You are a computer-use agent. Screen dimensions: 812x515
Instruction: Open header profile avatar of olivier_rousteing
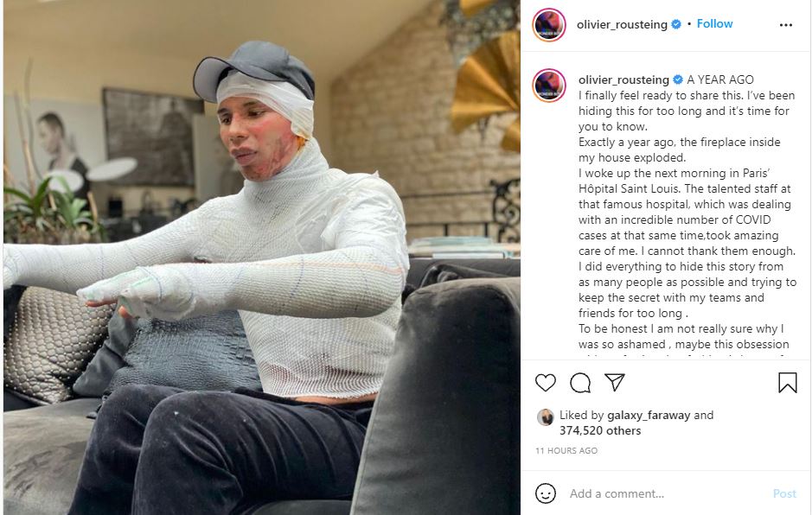point(549,25)
